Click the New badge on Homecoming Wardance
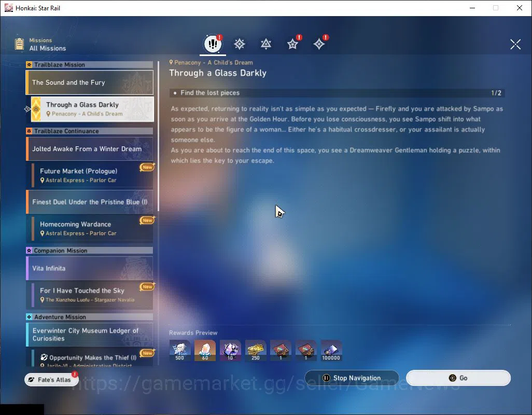532x415 pixels. click(147, 220)
